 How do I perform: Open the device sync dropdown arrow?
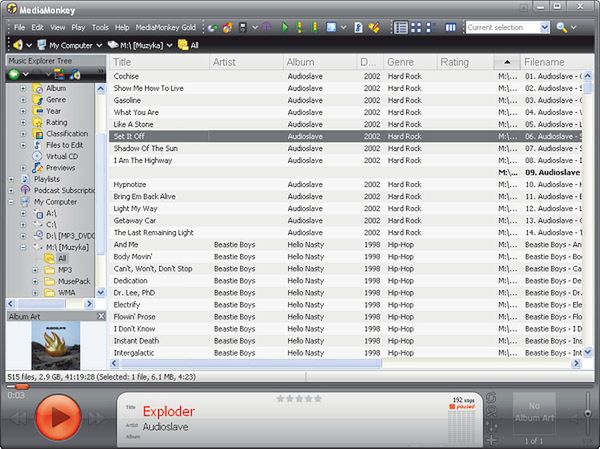[x=255, y=27]
